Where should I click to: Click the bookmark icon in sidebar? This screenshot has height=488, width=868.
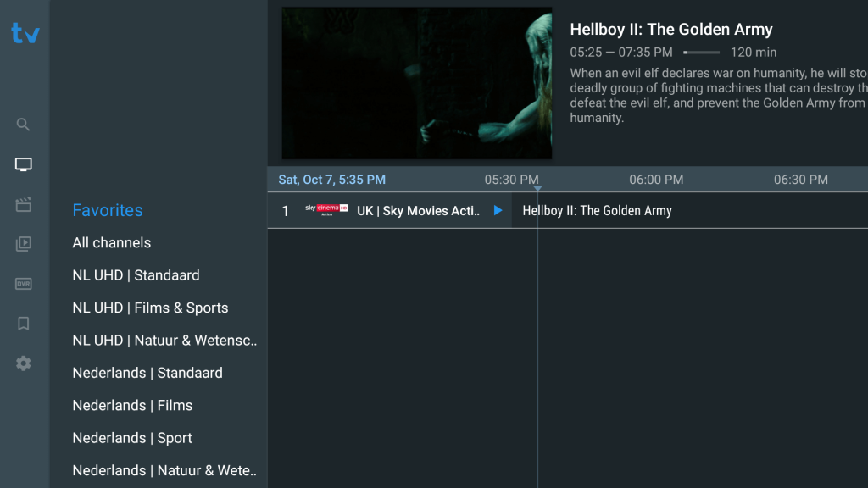[24, 324]
